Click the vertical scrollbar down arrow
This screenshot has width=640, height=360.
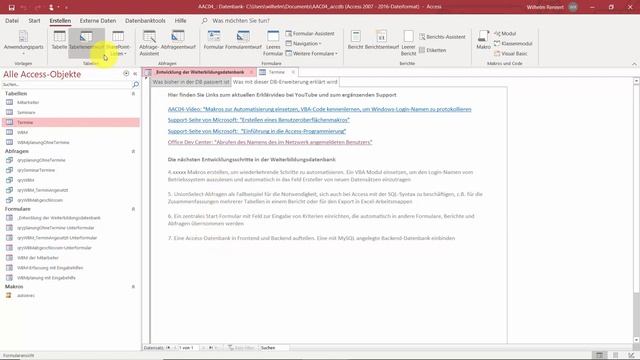pyautogui.click(x=636, y=340)
